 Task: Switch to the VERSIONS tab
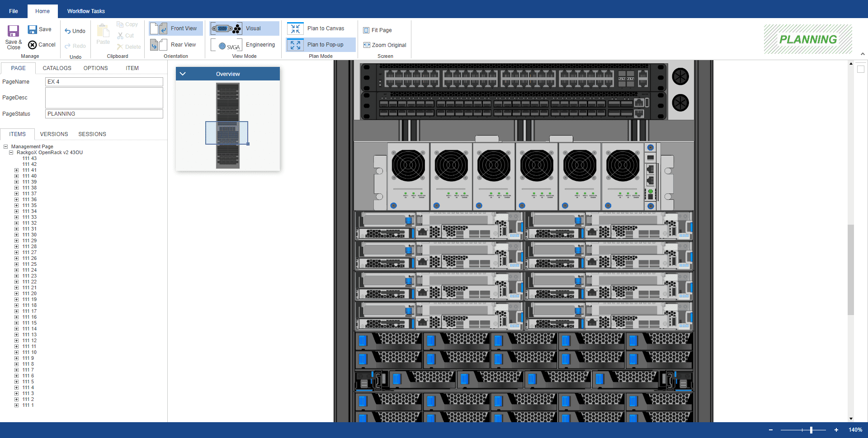pyautogui.click(x=54, y=134)
